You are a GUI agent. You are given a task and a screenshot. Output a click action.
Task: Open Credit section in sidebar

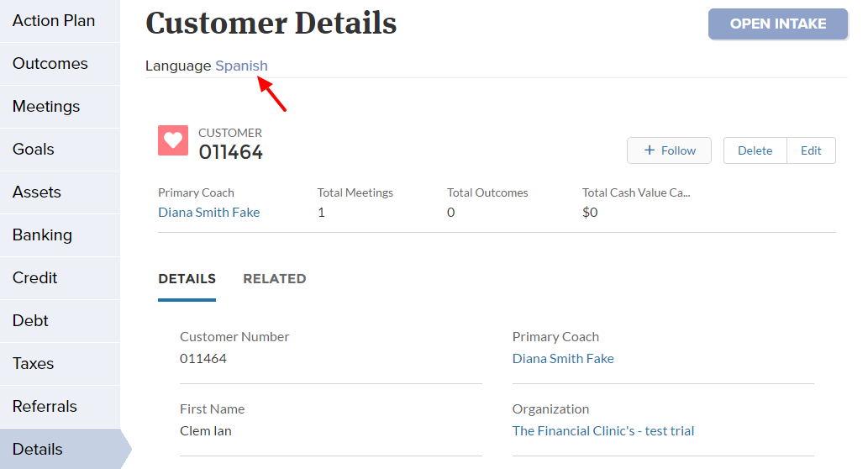pos(60,278)
